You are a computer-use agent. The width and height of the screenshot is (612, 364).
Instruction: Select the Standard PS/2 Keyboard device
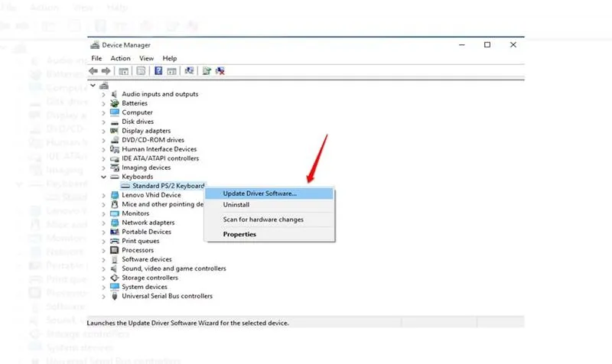pyautogui.click(x=168, y=186)
